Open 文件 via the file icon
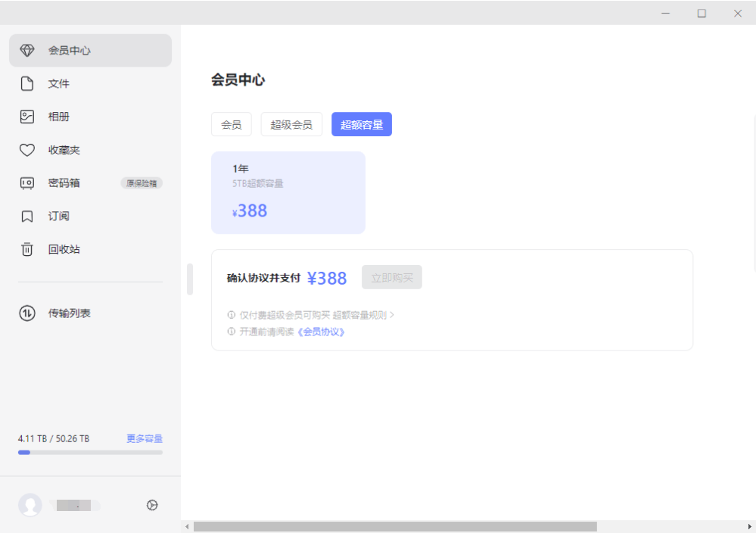The width and height of the screenshot is (756, 533). [28, 83]
